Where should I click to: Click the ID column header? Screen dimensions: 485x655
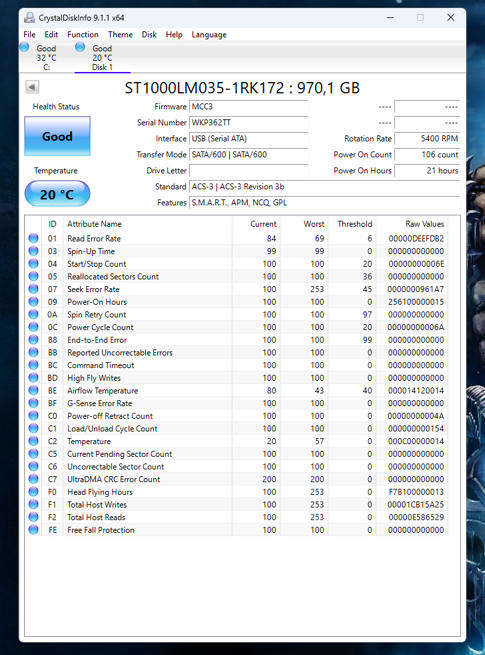click(x=52, y=224)
